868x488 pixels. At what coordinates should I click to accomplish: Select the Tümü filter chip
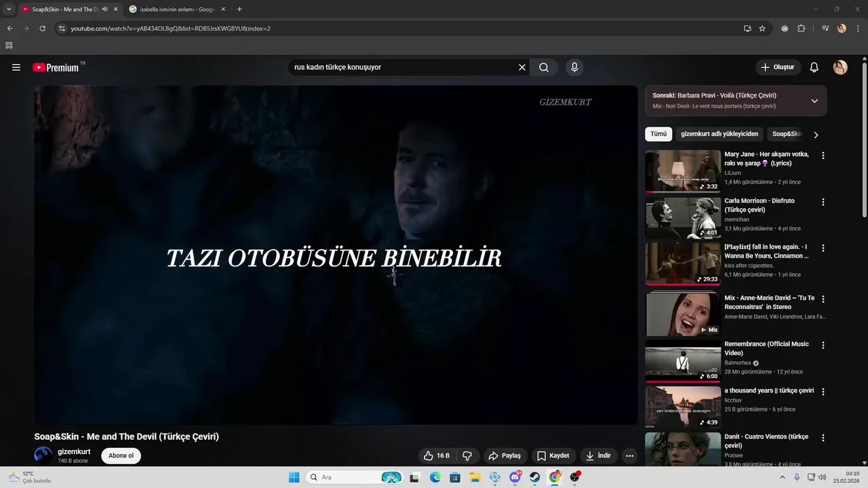coord(658,134)
